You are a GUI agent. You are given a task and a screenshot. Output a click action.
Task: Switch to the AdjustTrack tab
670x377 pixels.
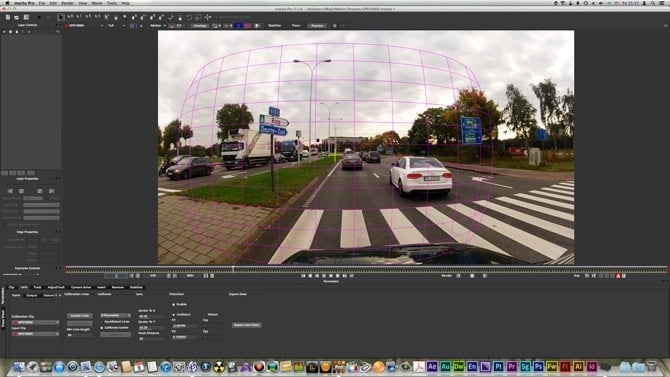[56, 287]
